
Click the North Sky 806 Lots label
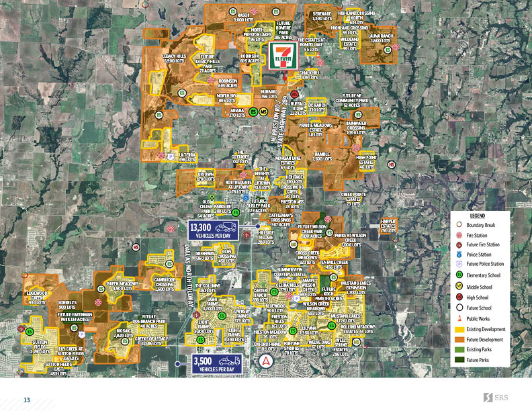pyautogui.click(x=227, y=98)
